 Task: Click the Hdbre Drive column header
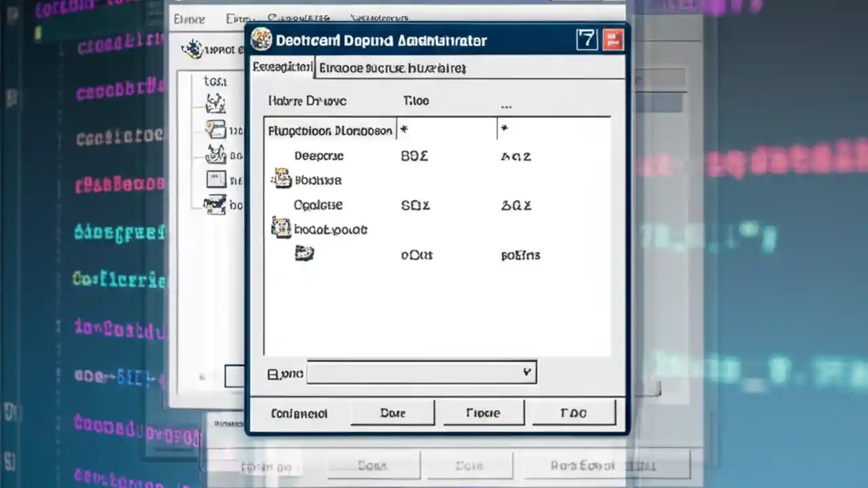pos(307,100)
